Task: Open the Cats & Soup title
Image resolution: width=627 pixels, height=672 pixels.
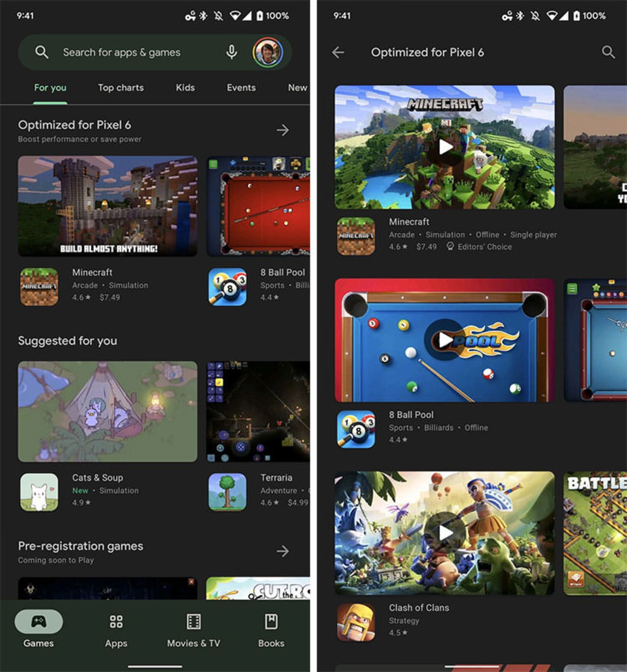Action: click(97, 478)
